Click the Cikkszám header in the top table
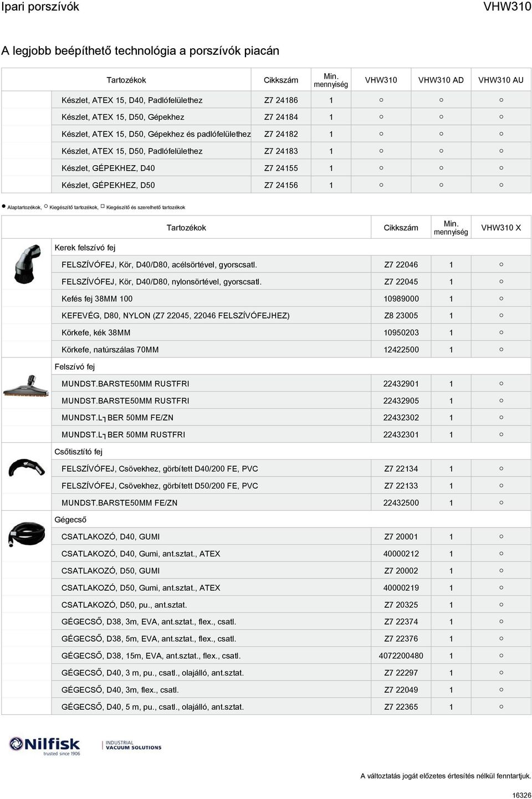Viewport: 532px width, 799px height. pyautogui.click(x=281, y=80)
